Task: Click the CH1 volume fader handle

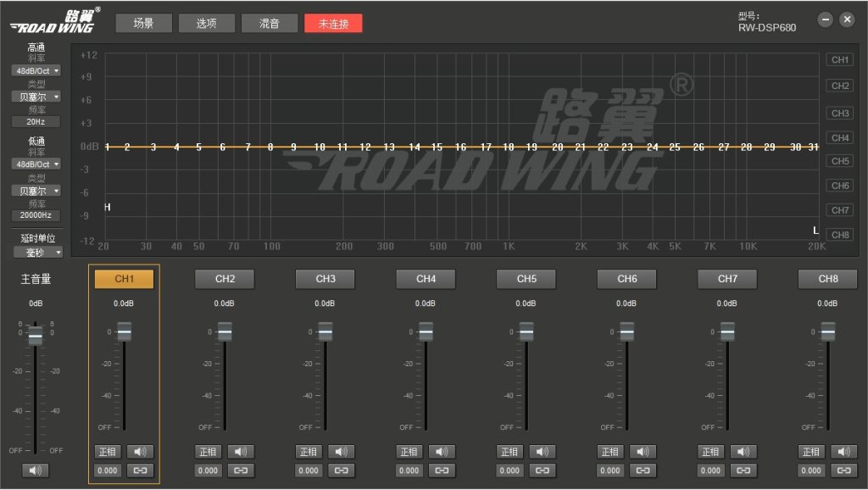Action: [x=124, y=331]
